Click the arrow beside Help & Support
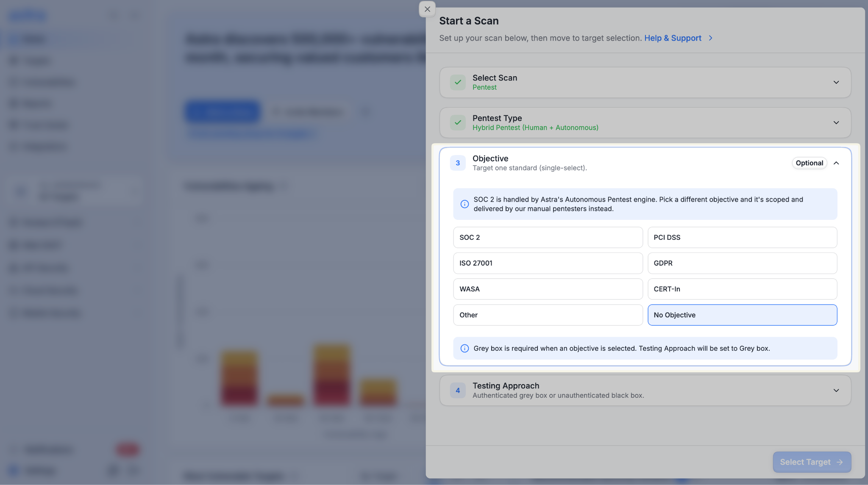This screenshot has width=868, height=485. tap(711, 38)
